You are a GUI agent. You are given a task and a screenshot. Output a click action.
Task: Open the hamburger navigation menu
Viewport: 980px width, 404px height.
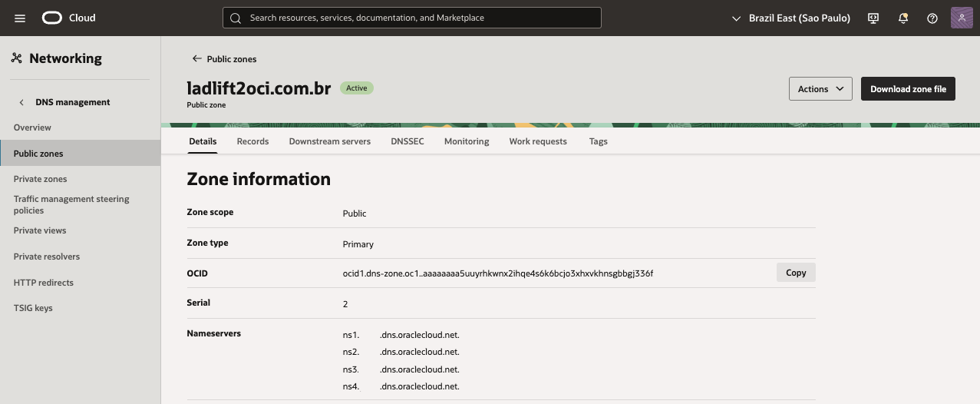coord(20,18)
